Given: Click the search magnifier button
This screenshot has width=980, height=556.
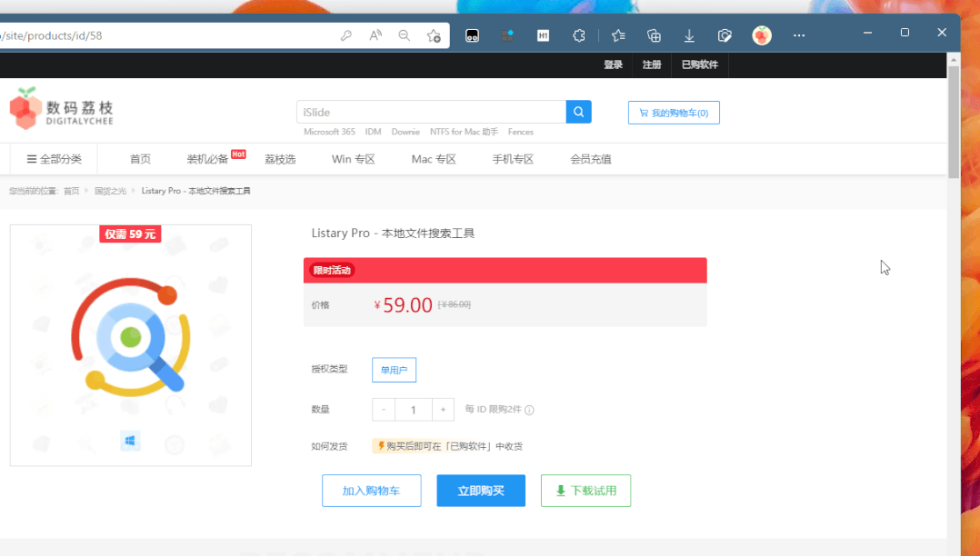Looking at the screenshot, I should coord(579,112).
